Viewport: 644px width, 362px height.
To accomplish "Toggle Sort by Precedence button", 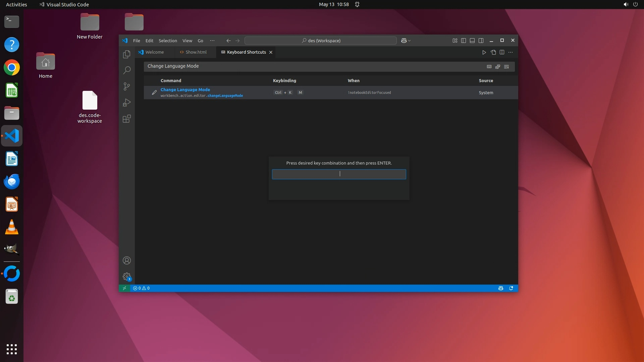I will pos(498,66).
